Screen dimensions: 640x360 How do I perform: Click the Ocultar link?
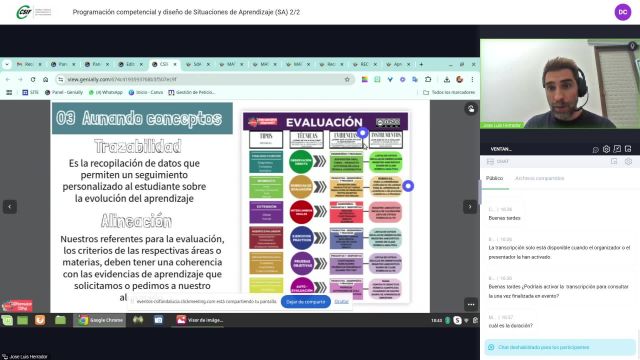click(341, 302)
